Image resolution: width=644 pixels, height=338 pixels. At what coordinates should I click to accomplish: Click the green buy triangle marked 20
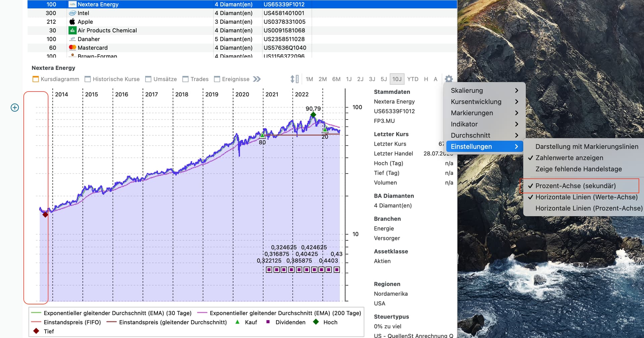tap(325, 130)
